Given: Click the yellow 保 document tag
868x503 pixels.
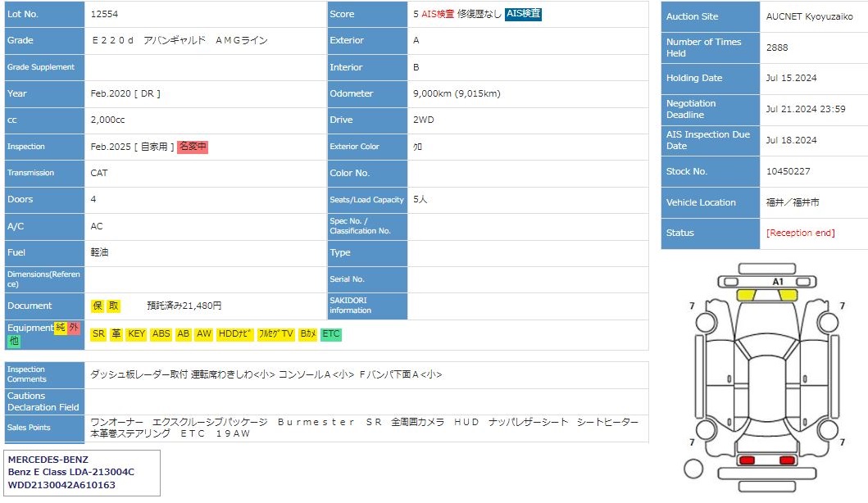Looking at the screenshot, I should click(98, 306).
